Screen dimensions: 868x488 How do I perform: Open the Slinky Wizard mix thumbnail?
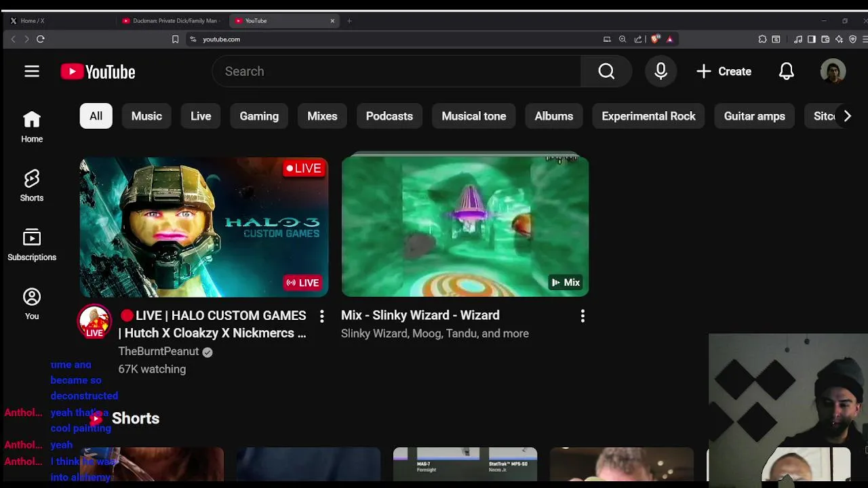click(x=465, y=227)
